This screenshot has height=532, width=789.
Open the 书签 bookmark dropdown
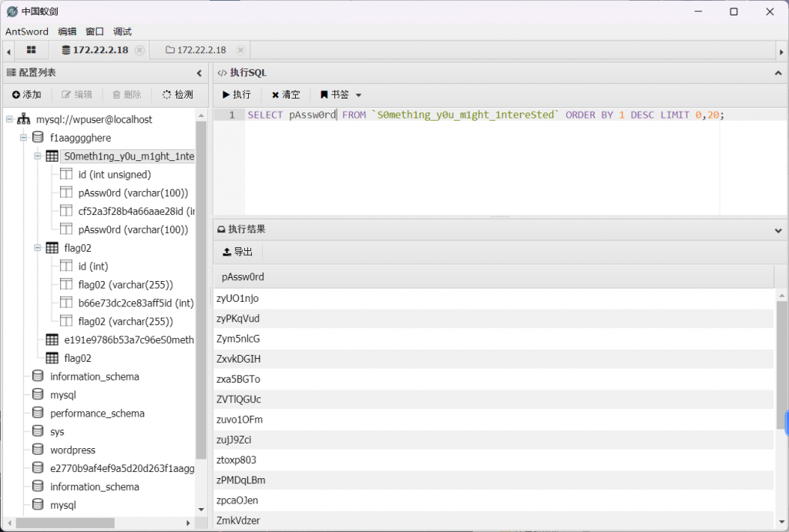click(341, 95)
